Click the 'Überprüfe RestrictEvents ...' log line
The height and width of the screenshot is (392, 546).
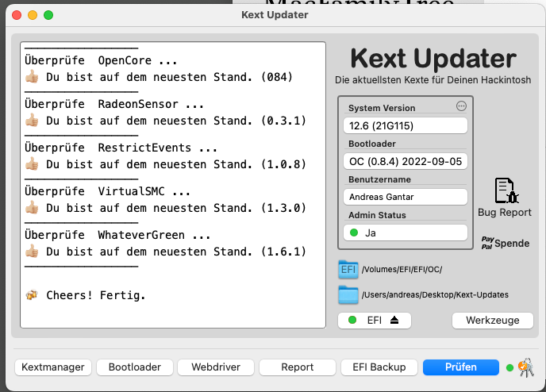(121, 148)
